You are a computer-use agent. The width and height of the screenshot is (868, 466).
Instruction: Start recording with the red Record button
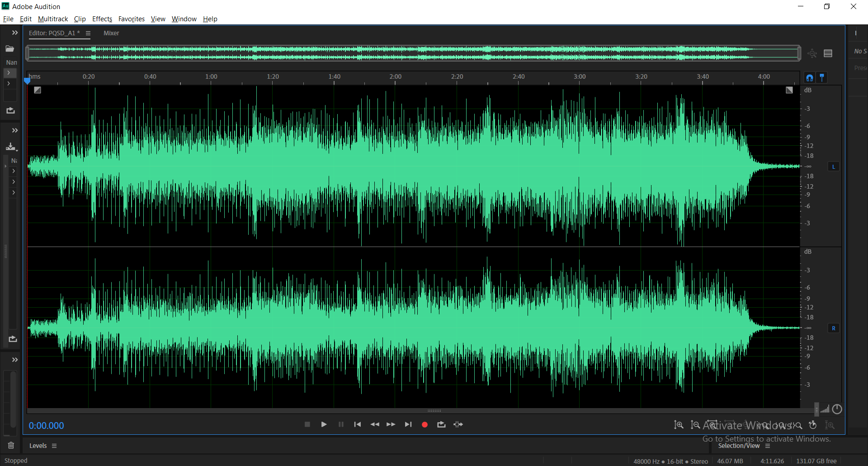point(425,424)
